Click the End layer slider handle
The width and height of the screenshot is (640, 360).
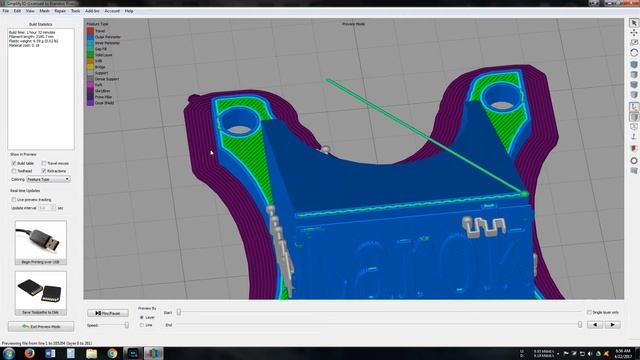[x=580, y=325]
